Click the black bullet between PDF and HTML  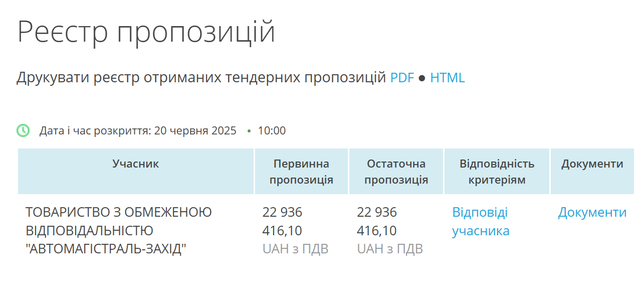(x=422, y=79)
